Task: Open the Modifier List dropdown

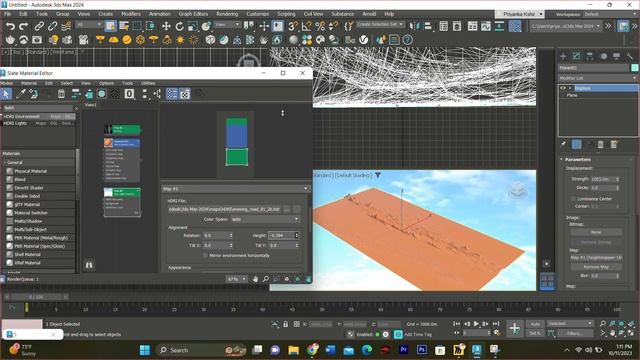Action: pos(598,78)
